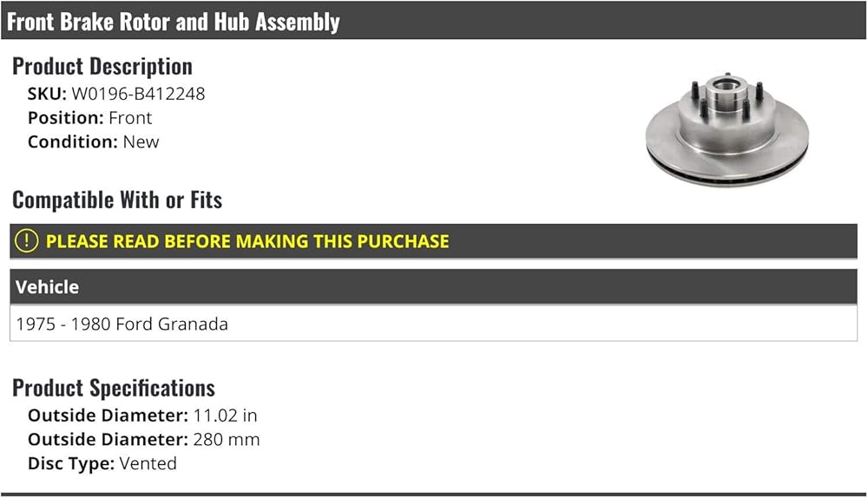Click the Please Read Before Making This Purchase banner
The image size is (868, 498).
pos(433,241)
